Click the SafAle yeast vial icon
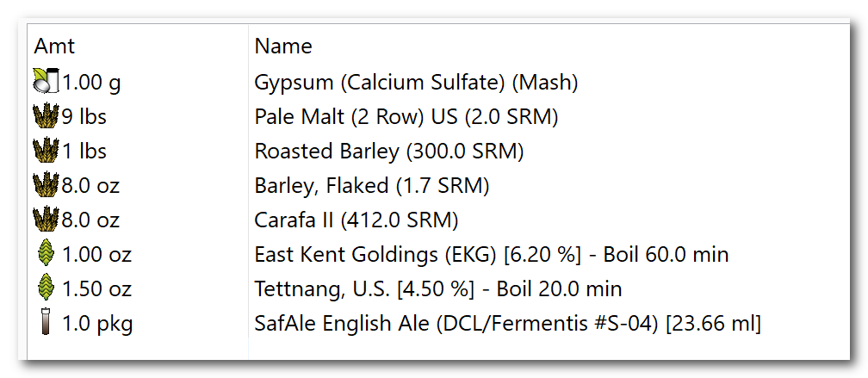868x378 pixels. coord(46,323)
